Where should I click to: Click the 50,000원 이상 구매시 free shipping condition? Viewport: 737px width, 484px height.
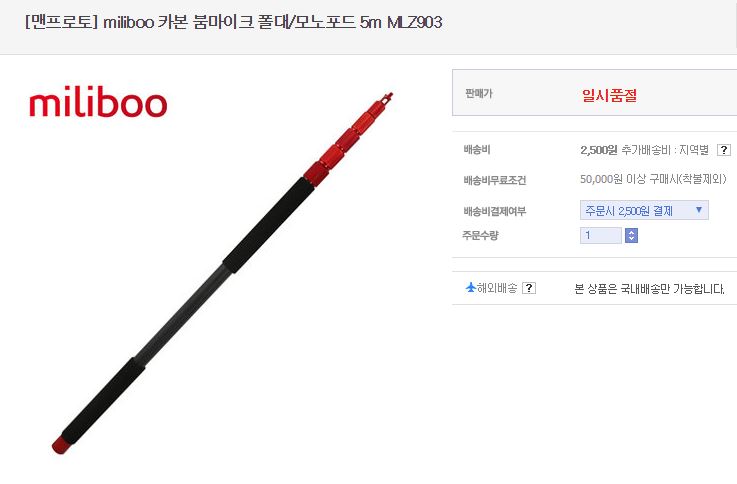coord(653,179)
